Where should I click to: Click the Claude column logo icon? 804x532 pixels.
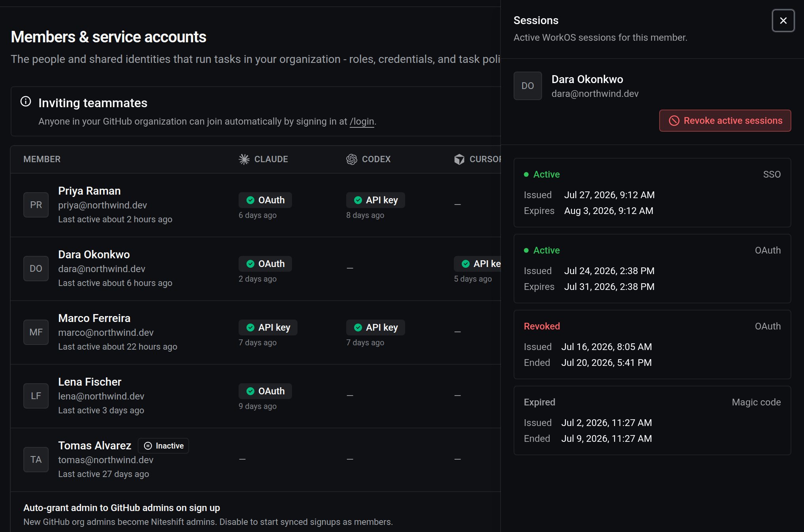coord(244,159)
